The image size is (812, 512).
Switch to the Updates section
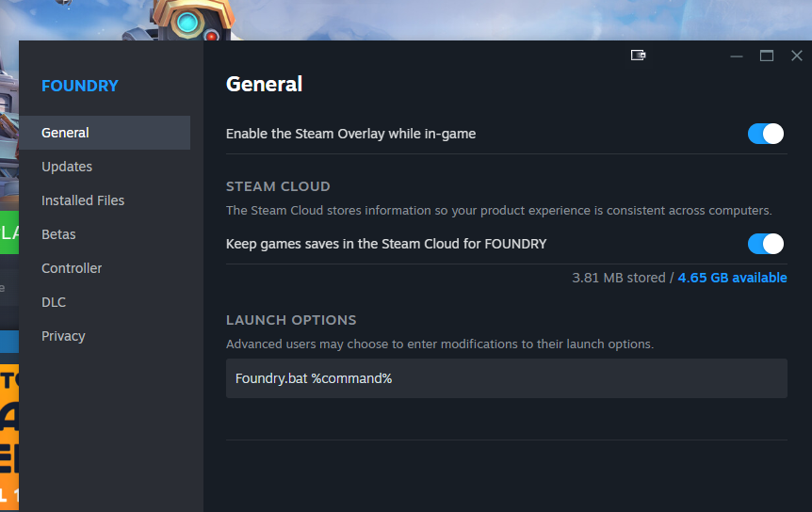[67, 167]
